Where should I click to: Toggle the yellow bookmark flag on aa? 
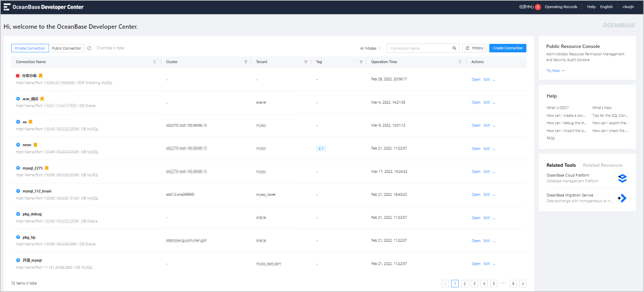tap(31, 122)
